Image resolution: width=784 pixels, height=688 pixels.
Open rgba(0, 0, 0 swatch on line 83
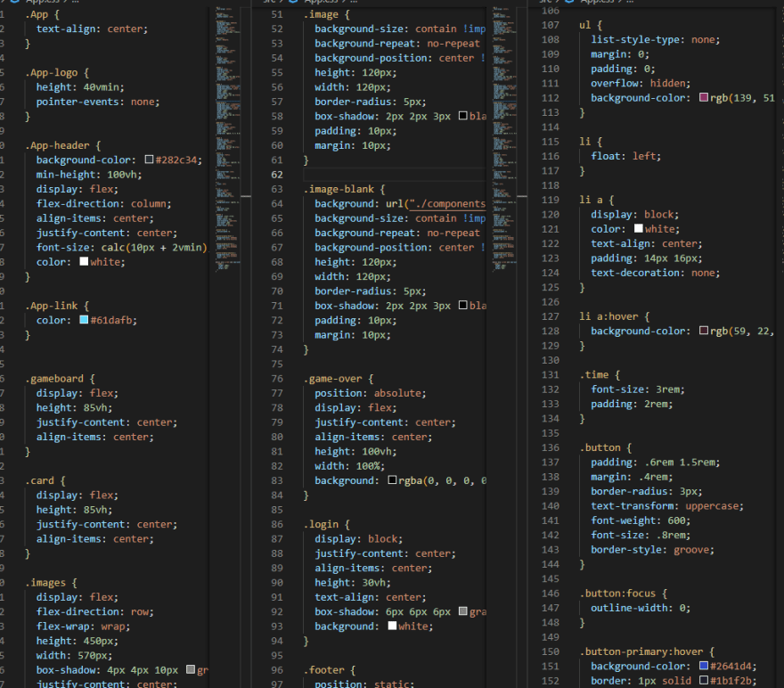pos(393,480)
